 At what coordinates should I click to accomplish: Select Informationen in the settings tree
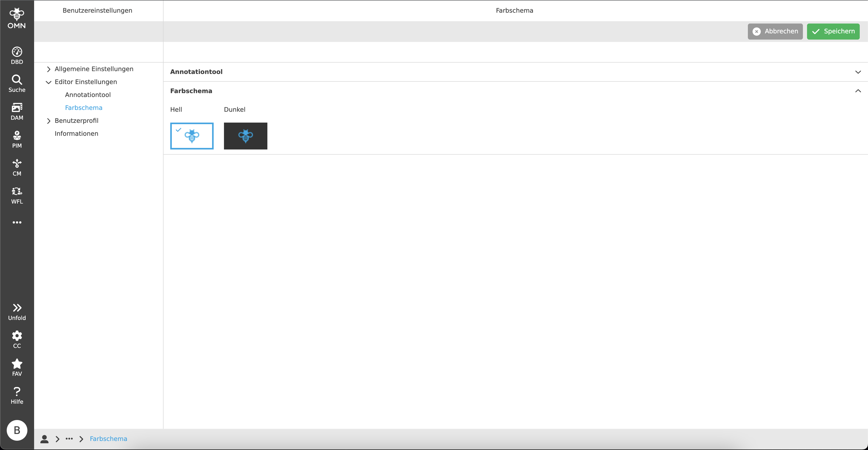tap(76, 133)
